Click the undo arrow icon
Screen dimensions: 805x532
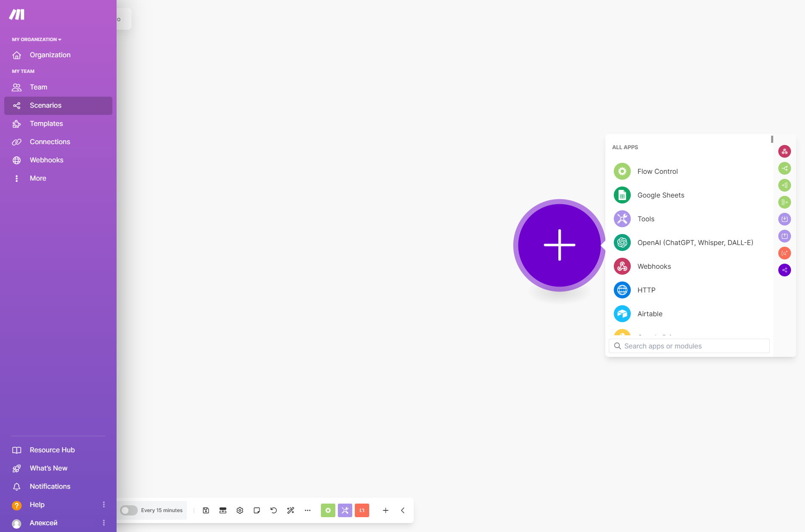pos(274,510)
